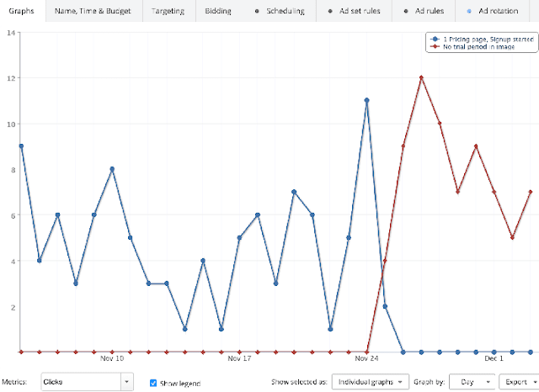Open the Targeting tab

coord(168,11)
